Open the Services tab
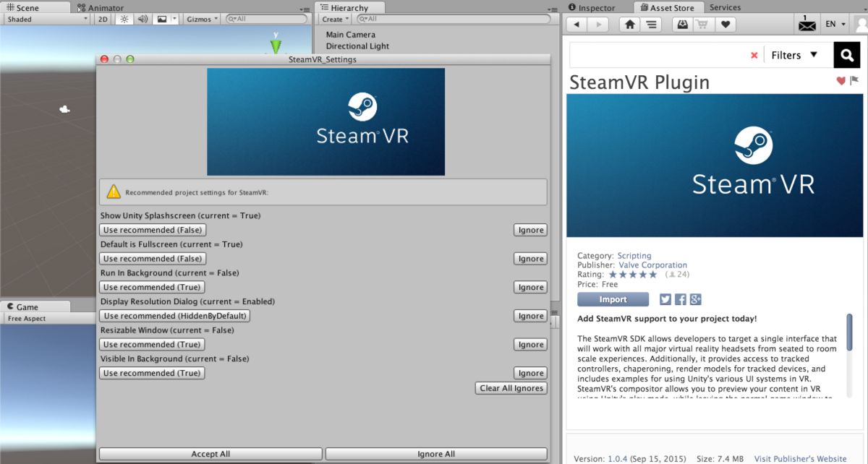 click(725, 7)
